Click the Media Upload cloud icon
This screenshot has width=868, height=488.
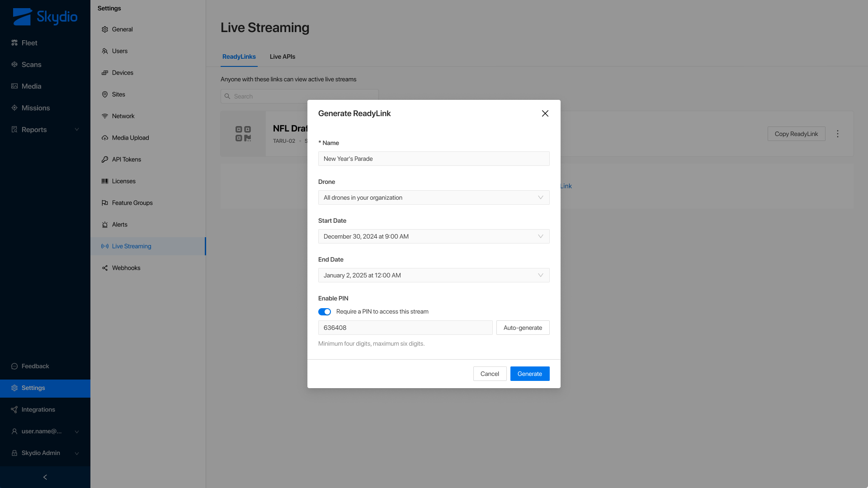point(105,138)
